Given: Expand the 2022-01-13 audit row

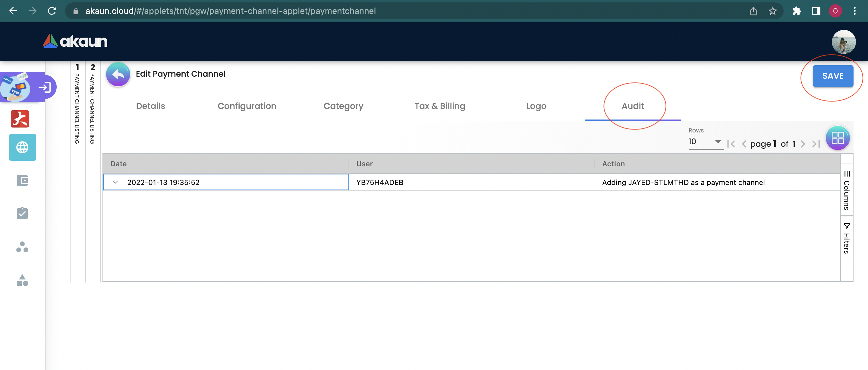Looking at the screenshot, I should click(115, 183).
